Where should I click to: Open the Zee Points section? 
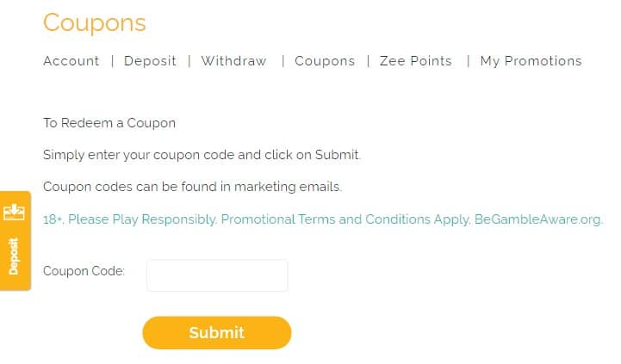pos(415,61)
